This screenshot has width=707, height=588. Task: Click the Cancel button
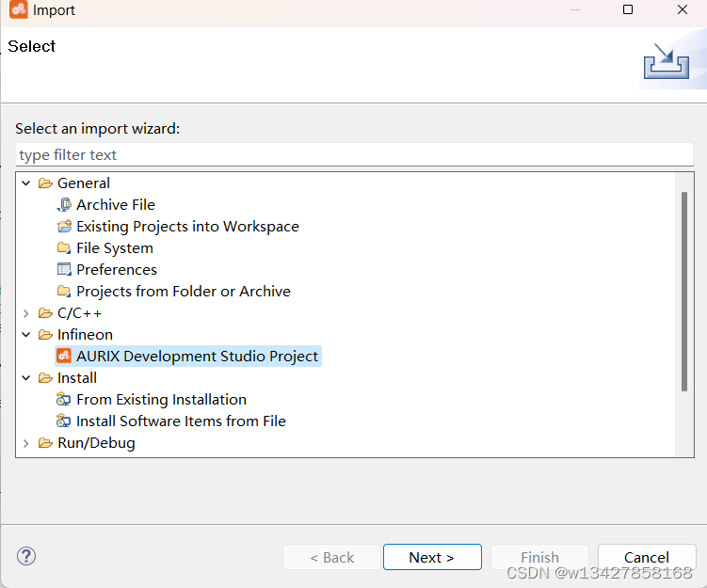pyautogui.click(x=647, y=557)
